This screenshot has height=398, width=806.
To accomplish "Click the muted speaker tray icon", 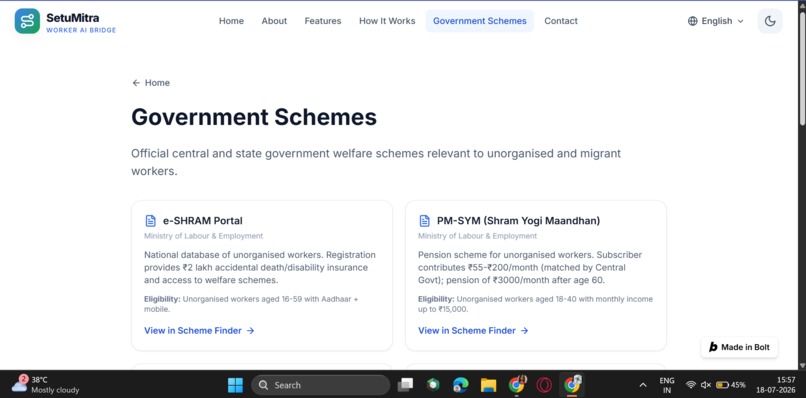I will [706, 385].
